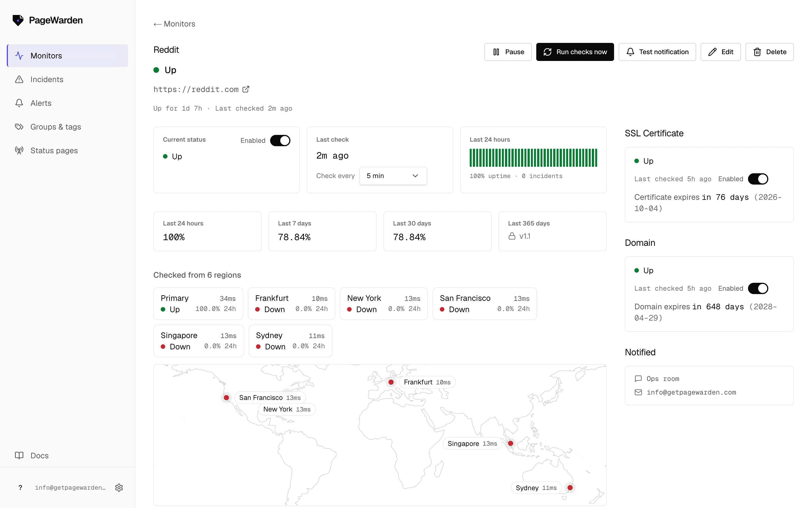Open the Alerts section
This screenshot has height=508, width=812.
click(x=67, y=103)
